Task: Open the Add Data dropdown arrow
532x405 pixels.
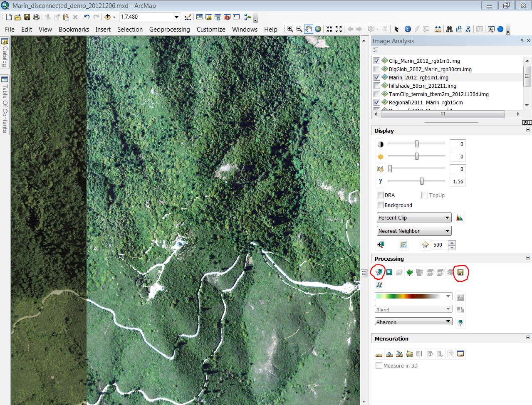Action: click(x=114, y=17)
